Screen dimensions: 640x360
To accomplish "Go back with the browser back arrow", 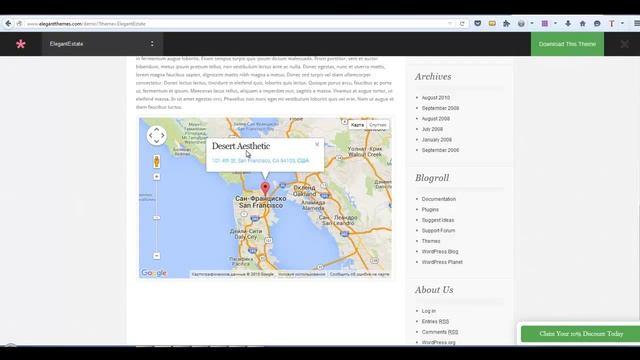I will pyautogui.click(x=8, y=24).
